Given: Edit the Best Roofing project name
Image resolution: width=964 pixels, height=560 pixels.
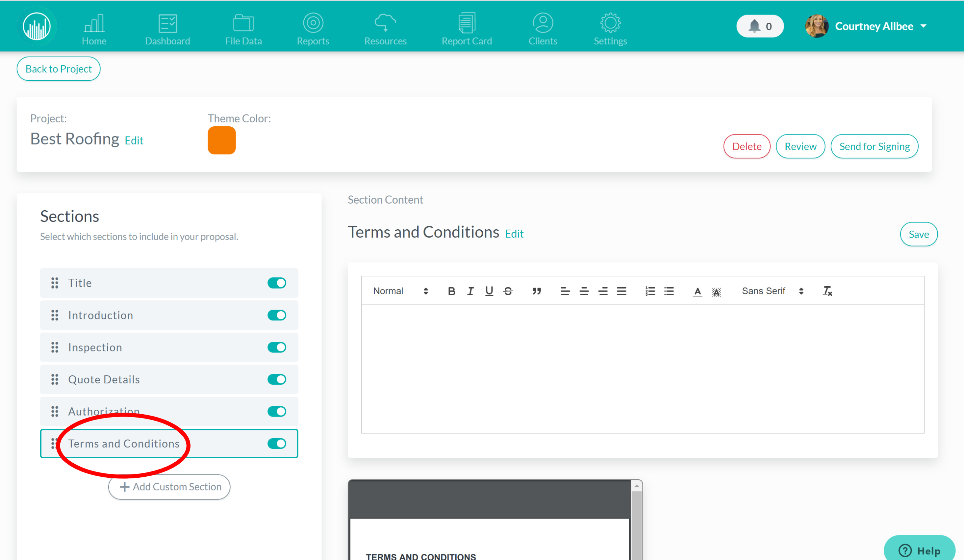Looking at the screenshot, I should 134,140.
